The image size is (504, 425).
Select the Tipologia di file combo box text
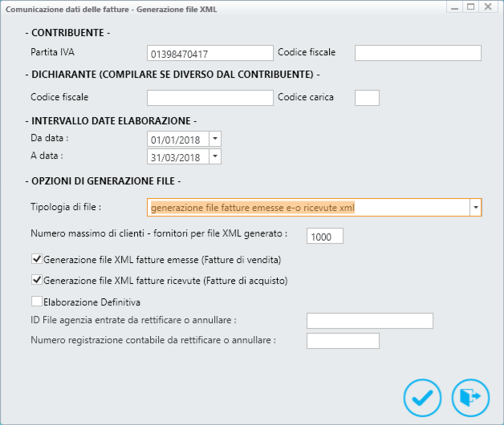pyautogui.click(x=308, y=208)
